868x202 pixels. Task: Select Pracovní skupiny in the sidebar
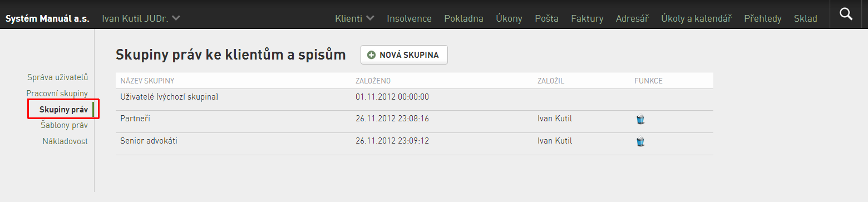coord(57,93)
